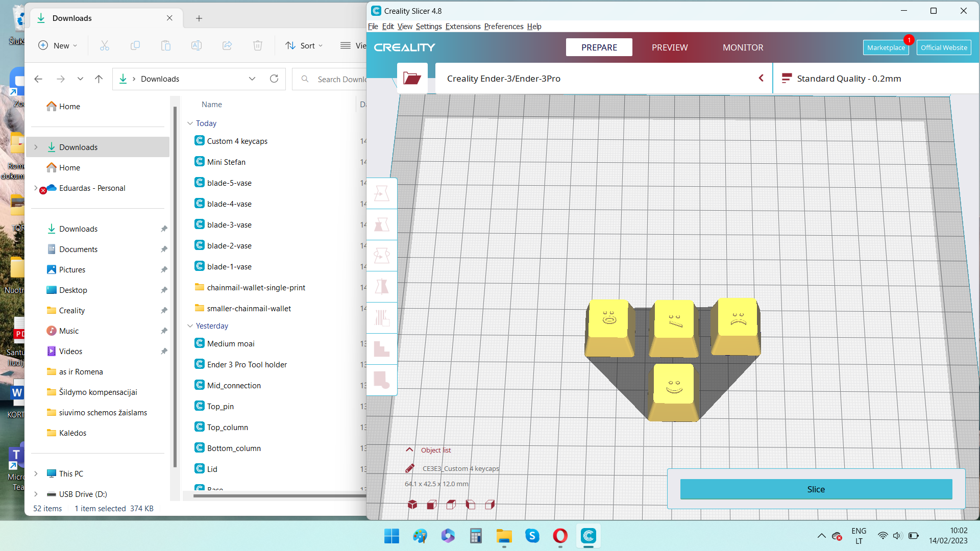
Task: Click the pencil icon next to CE3E3_Custom 4 keycaps
Action: [409, 468]
